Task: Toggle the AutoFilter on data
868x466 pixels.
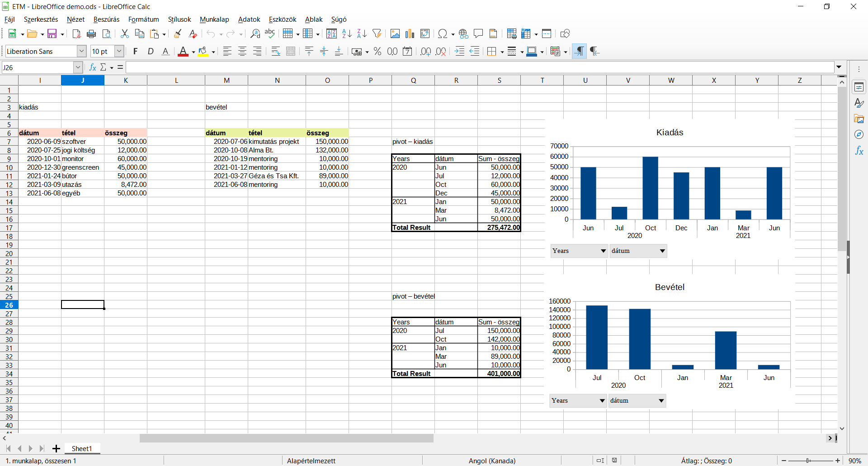Action: click(x=377, y=33)
